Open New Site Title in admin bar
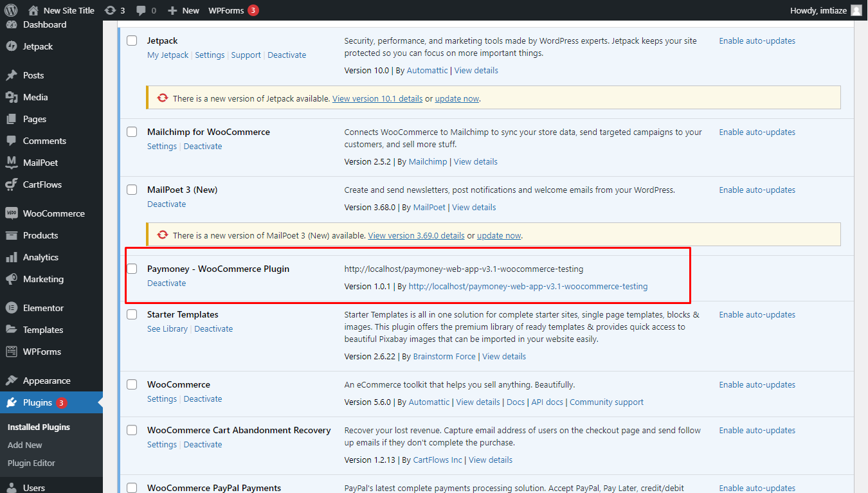Screen dimensions: 868x493 click(x=69, y=10)
